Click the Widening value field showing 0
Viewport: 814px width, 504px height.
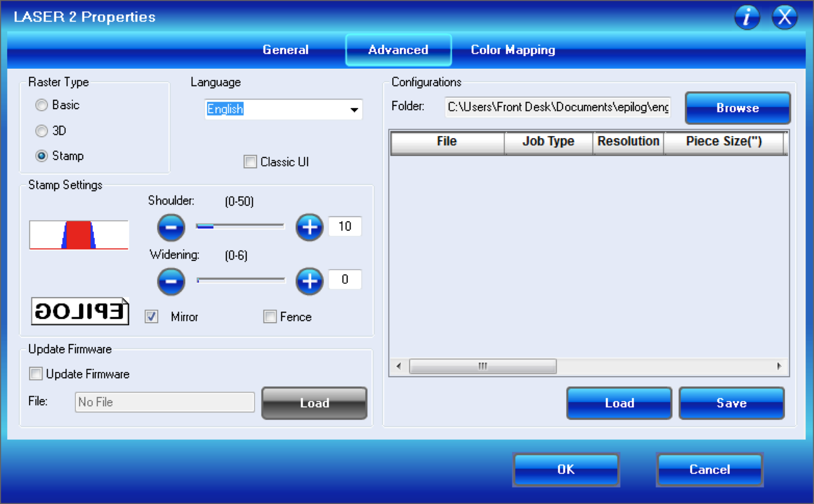coord(345,280)
